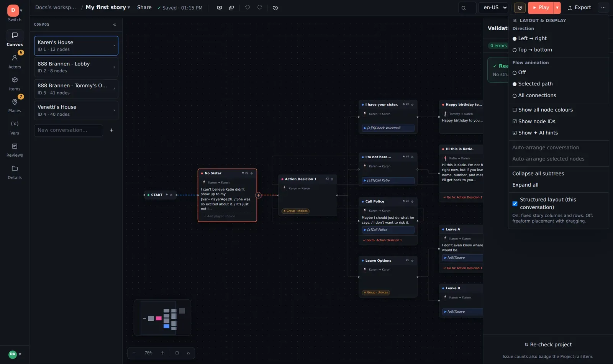Select Left → right direction

click(529, 38)
